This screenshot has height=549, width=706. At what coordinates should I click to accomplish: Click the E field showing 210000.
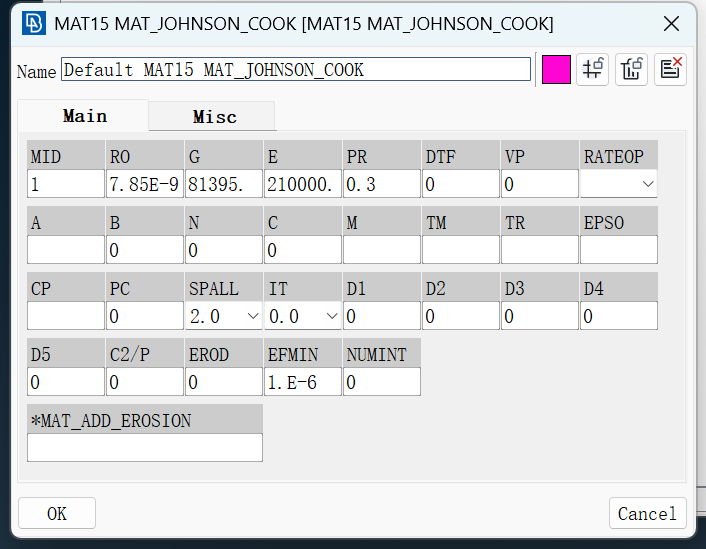(x=303, y=184)
